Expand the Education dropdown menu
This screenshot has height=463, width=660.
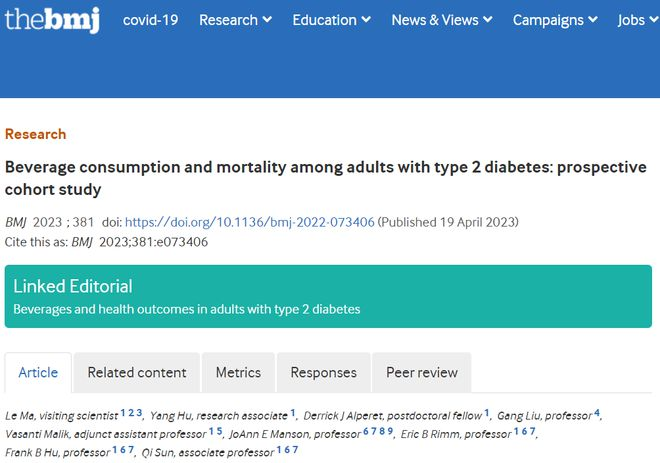[x=331, y=20]
